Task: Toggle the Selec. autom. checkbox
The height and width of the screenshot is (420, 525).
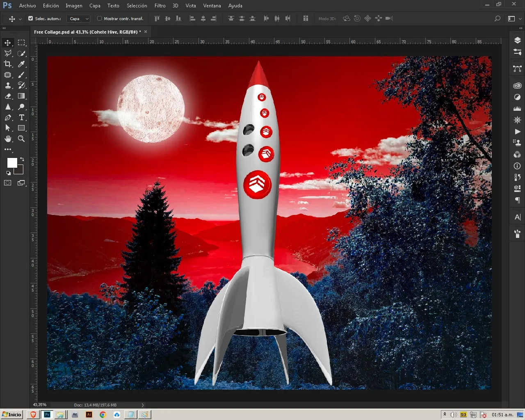Action: pos(30,18)
